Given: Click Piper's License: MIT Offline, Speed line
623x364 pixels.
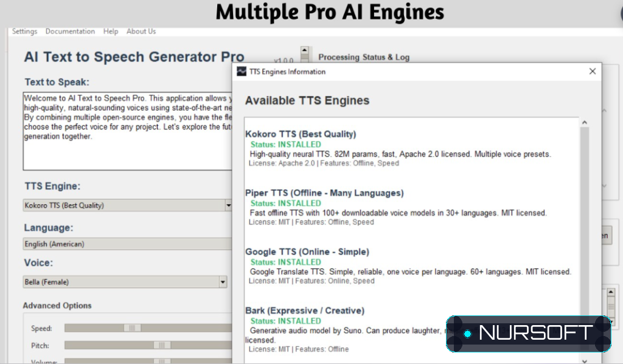Looking at the screenshot, I should coord(311,222).
